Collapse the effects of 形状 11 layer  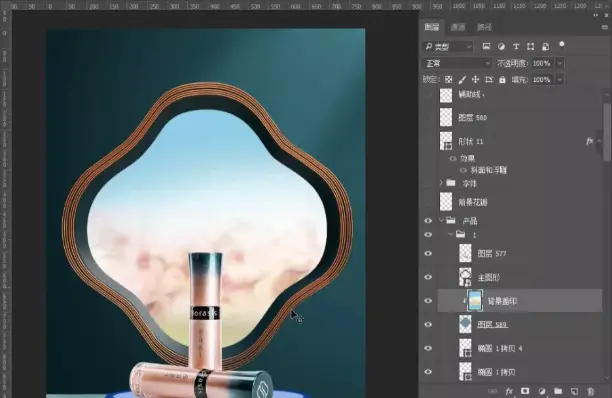click(599, 141)
